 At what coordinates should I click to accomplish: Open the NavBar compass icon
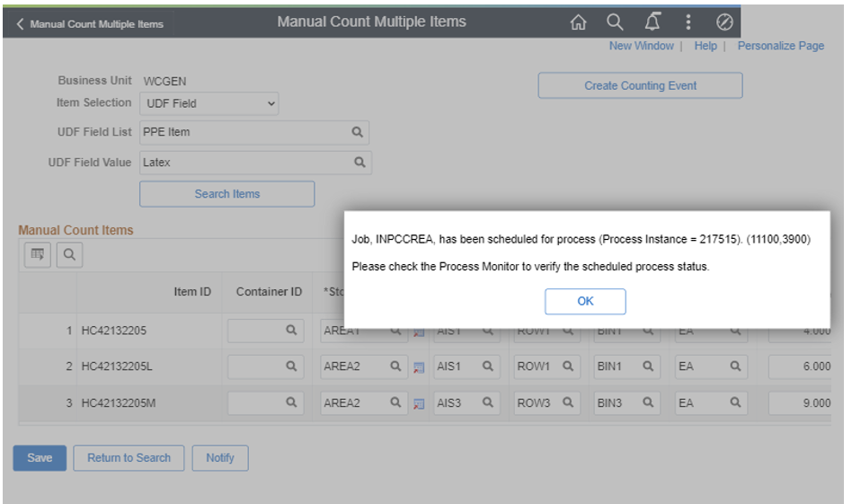[x=724, y=22]
